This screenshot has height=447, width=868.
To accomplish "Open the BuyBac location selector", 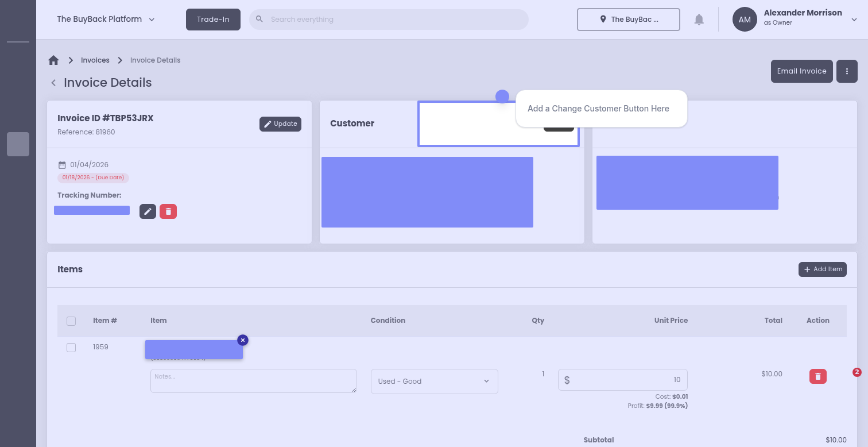I will pos(628,20).
